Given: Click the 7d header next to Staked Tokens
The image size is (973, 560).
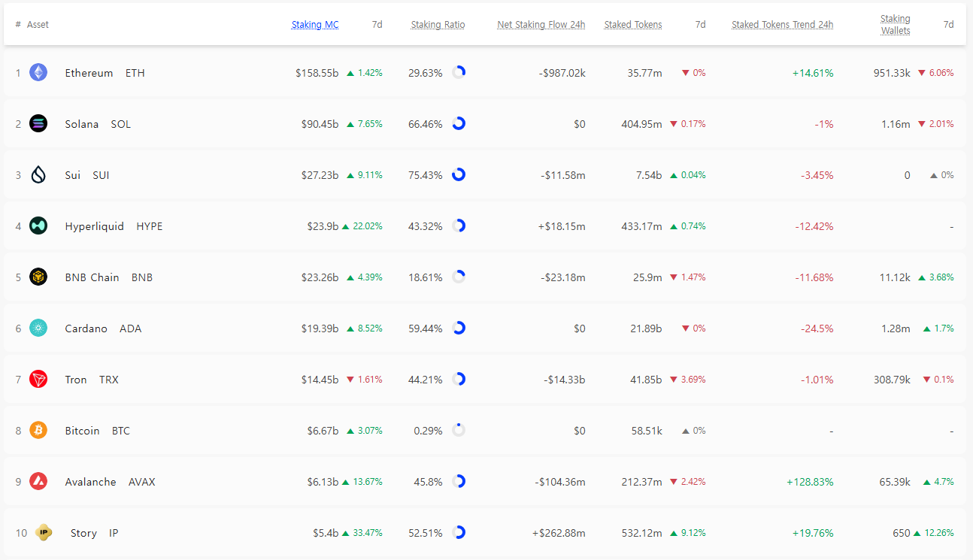Looking at the screenshot, I should coord(700,25).
